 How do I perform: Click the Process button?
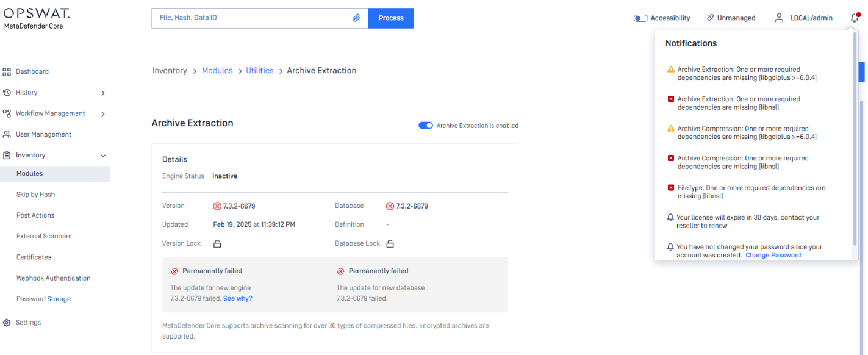[x=391, y=18]
